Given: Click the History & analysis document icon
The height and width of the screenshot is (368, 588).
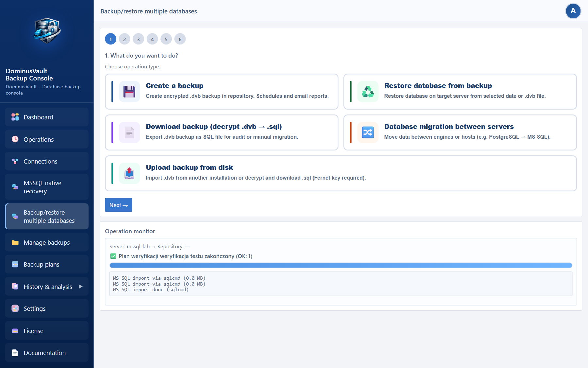Looking at the screenshot, I should coord(15,287).
